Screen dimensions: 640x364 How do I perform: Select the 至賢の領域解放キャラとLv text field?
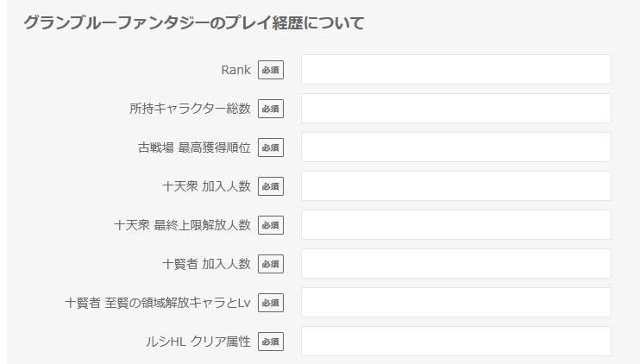click(455, 303)
